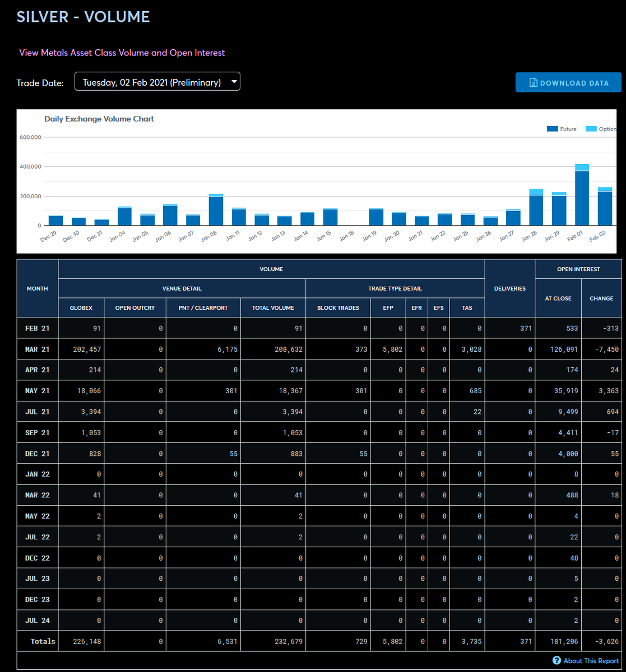Click the -7,450 change value
The image size is (626, 672).
(607, 349)
